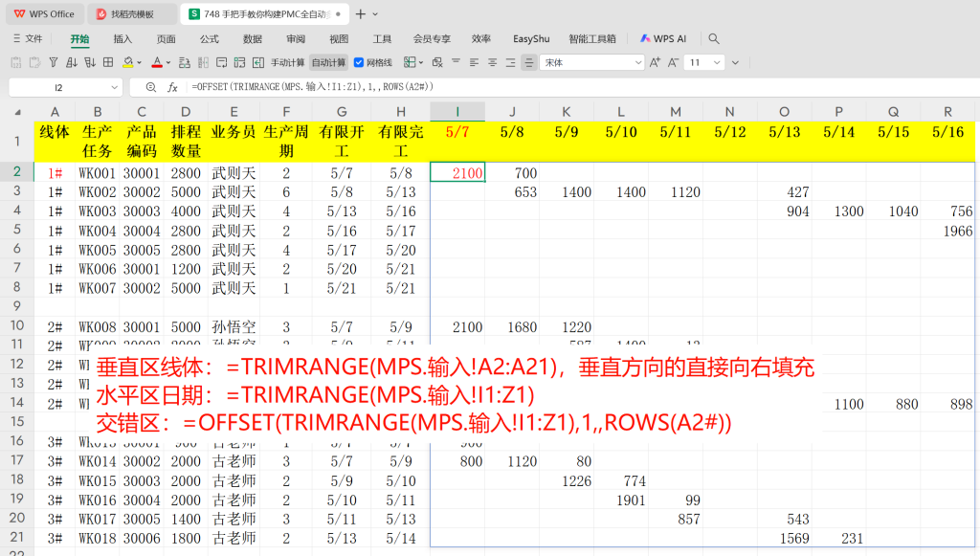Expand the Name Box dropdown arrow
Screen dimensions: 980x556
coord(115,87)
